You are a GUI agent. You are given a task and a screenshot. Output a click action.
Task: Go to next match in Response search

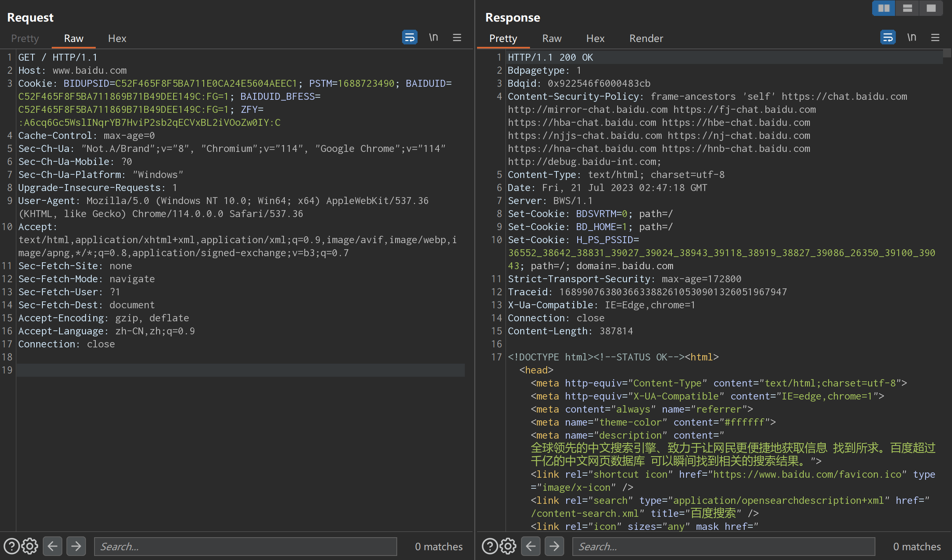pyautogui.click(x=554, y=546)
